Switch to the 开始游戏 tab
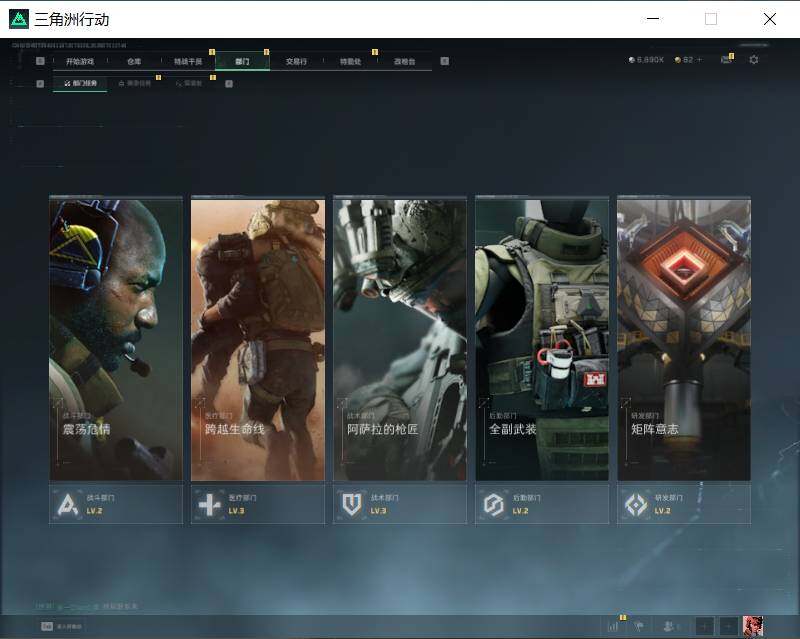The width and height of the screenshot is (800, 639). click(x=80, y=61)
